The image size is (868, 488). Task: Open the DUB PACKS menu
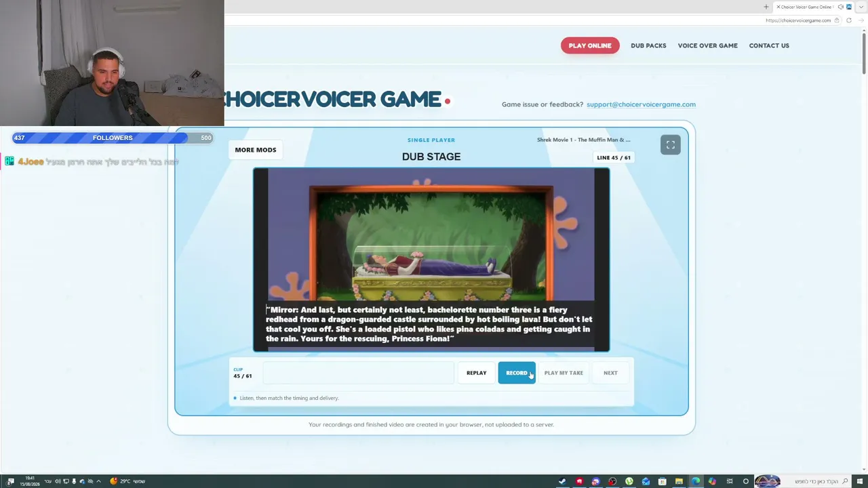point(648,45)
